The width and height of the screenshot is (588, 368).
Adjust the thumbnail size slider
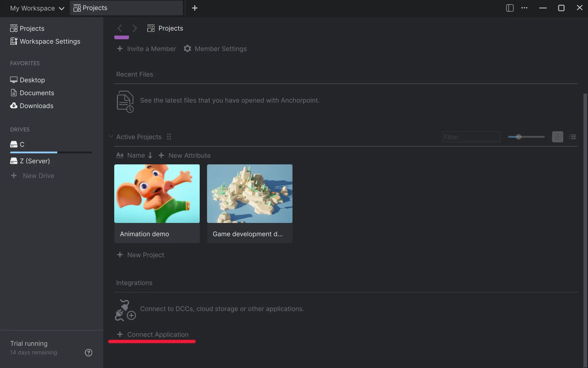(518, 137)
